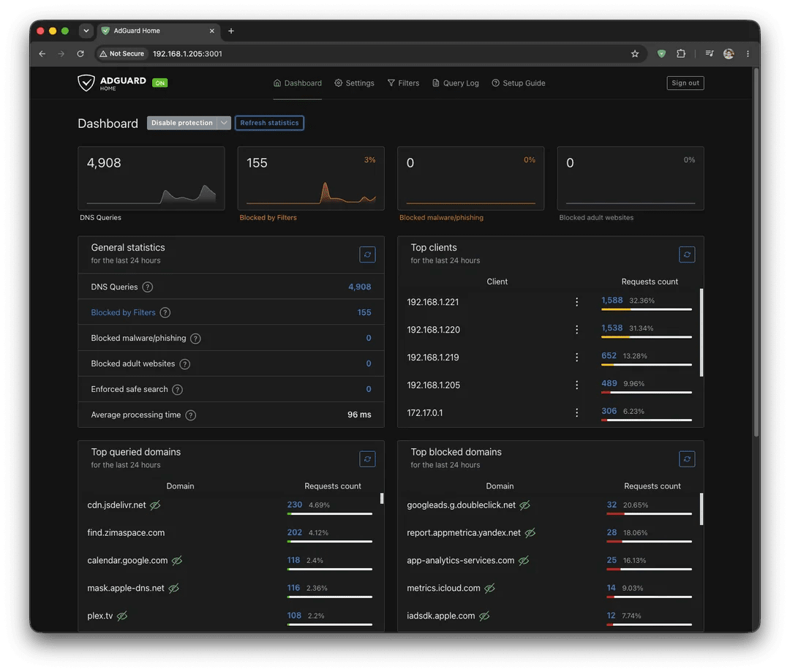Viewport: 790px width, 672px height.
Task: Toggle tracker info for calendar.google.com
Action: coord(177,560)
